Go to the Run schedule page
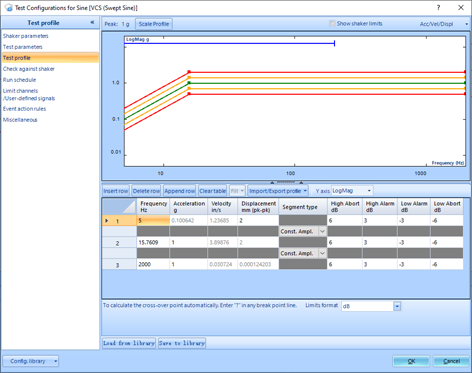This screenshot has height=373, width=472. (x=19, y=80)
